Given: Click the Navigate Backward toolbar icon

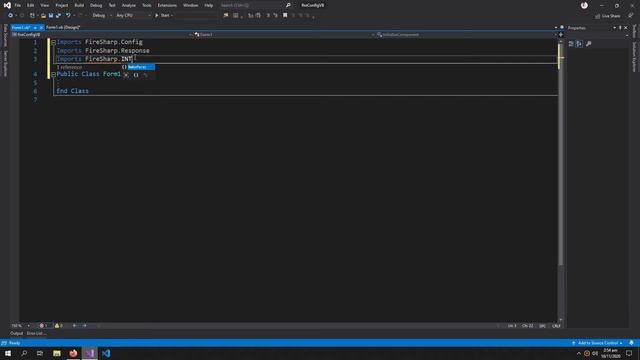Looking at the screenshot, I should [10, 16].
